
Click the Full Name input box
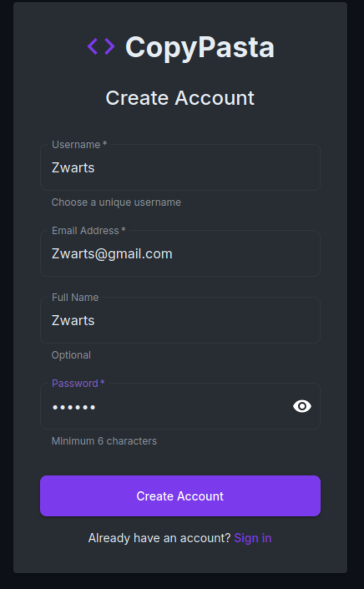(179, 321)
